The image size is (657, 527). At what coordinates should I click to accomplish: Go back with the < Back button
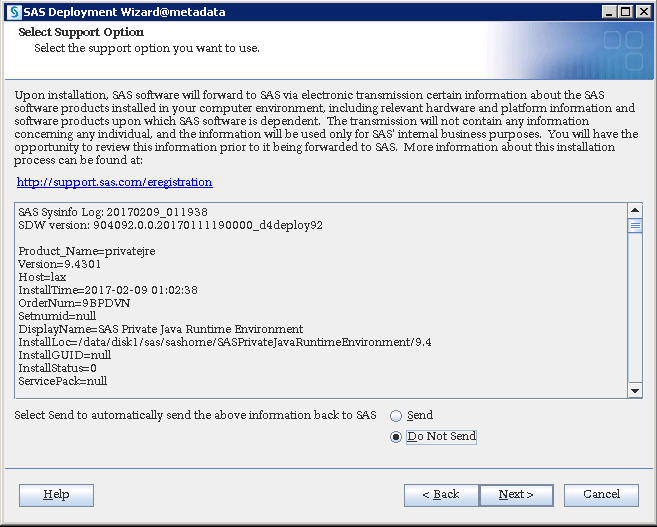[x=441, y=495]
